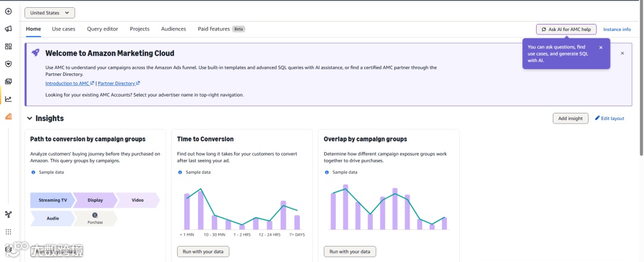Viewport: 644px width, 262px height.
Task: Dismiss the purple AI help tooltip
Action: 600,47
